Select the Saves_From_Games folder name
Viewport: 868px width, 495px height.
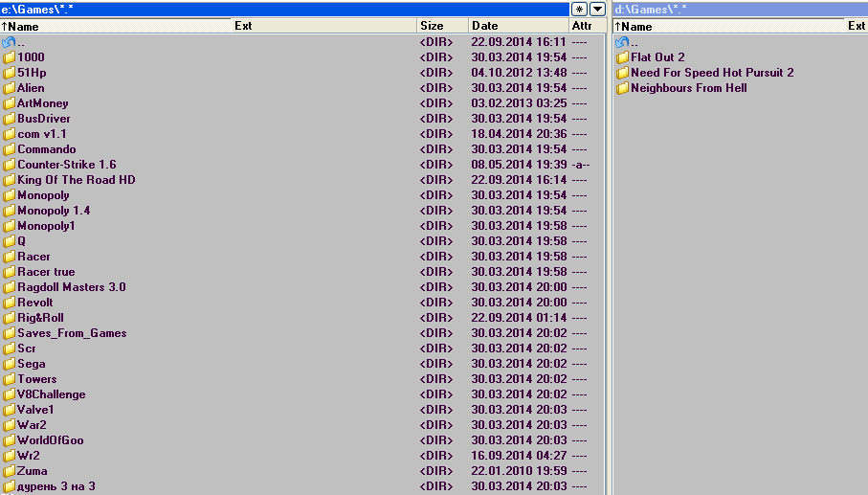tap(72, 333)
